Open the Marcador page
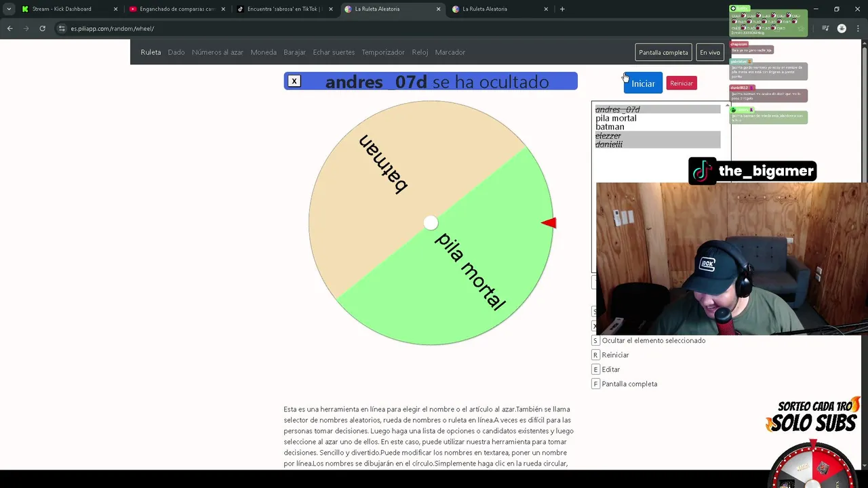This screenshot has height=488, width=868. [x=450, y=52]
